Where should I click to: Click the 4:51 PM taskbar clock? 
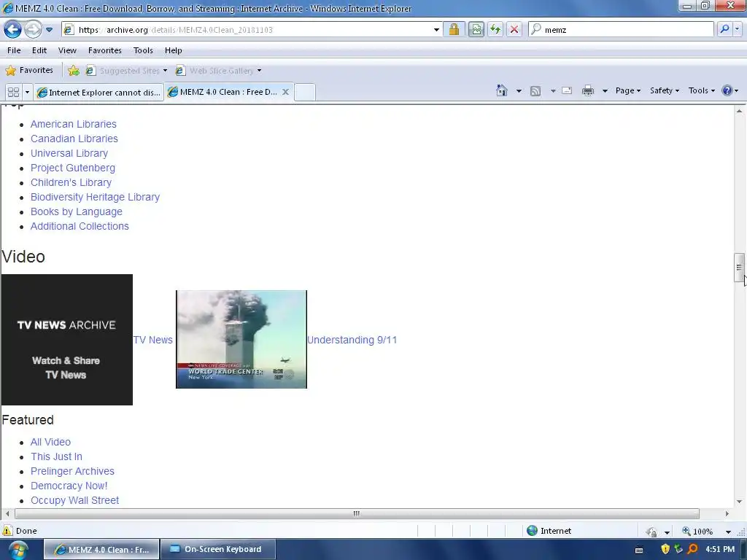[x=720, y=549]
